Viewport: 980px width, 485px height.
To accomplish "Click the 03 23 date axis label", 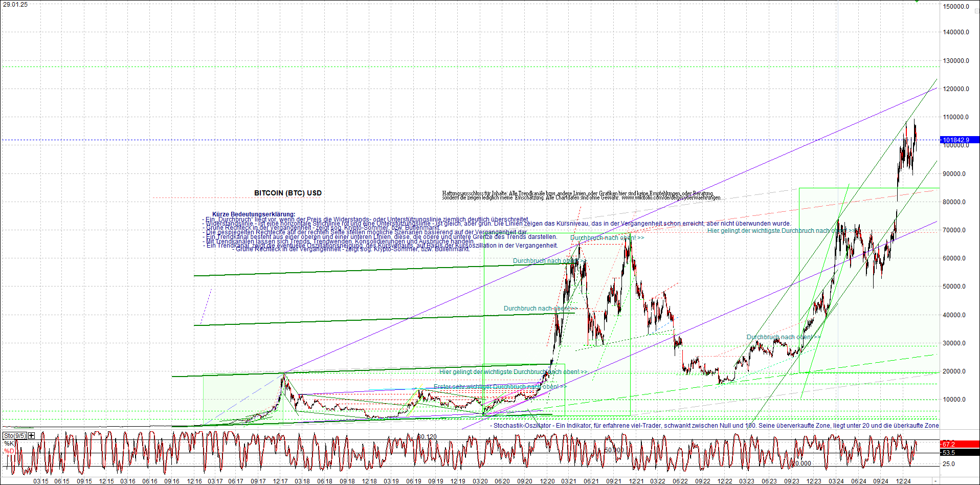I will 746,481.
